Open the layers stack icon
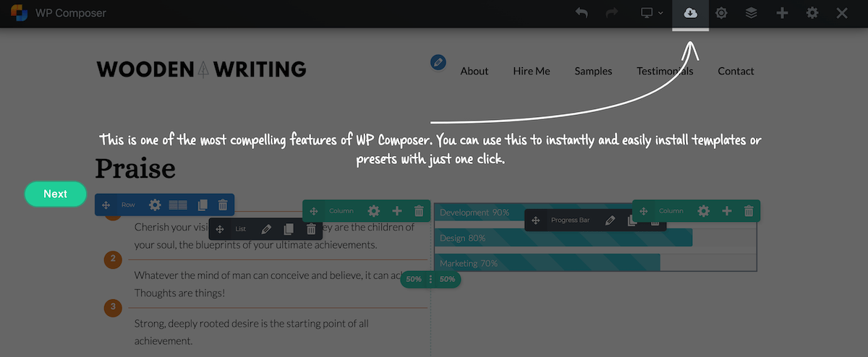868x357 pixels. 752,13
